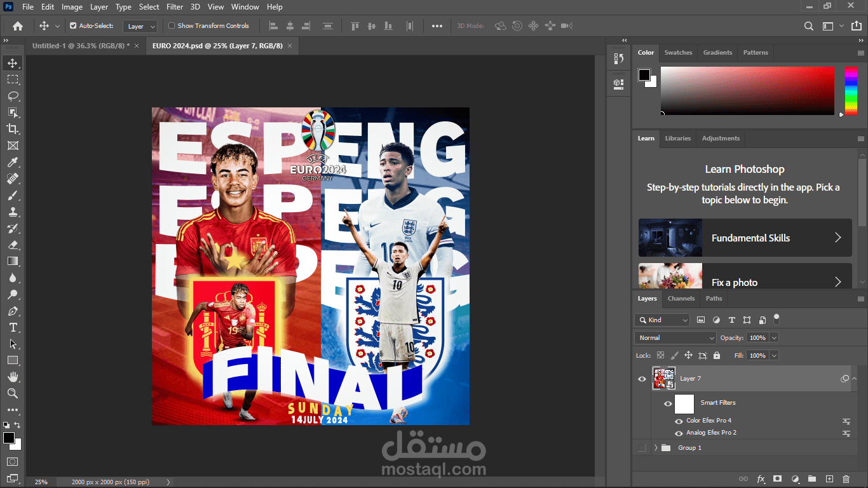Toggle Quick Mask mode
The width and height of the screenshot is (868, 488).
(13, 461)
